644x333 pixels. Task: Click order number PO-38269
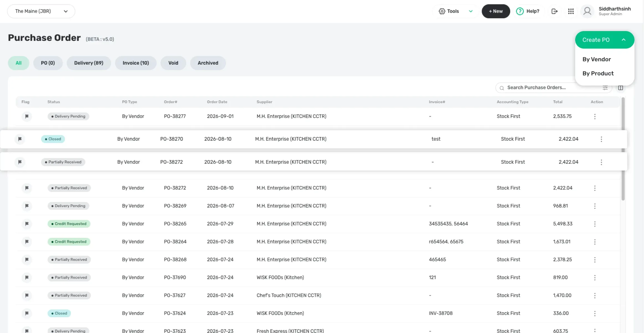click(x=175, y=206)
